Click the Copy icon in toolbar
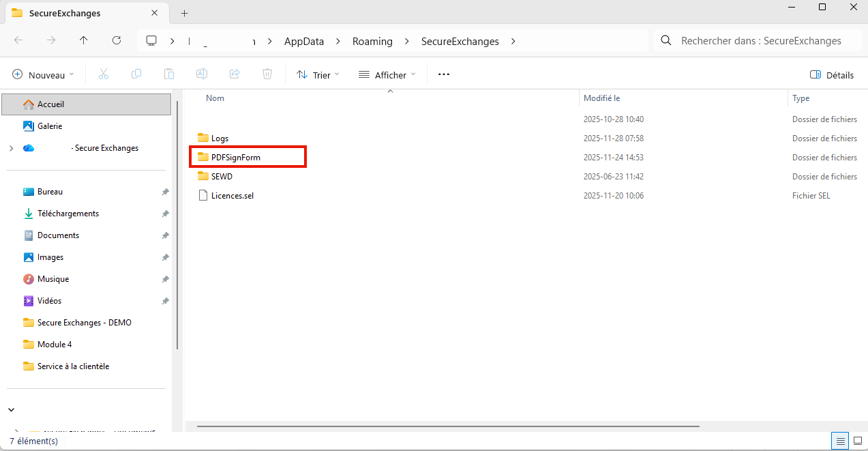Image resolution: width=868 pixels, height=451 pixels. (x=136, y=74)
